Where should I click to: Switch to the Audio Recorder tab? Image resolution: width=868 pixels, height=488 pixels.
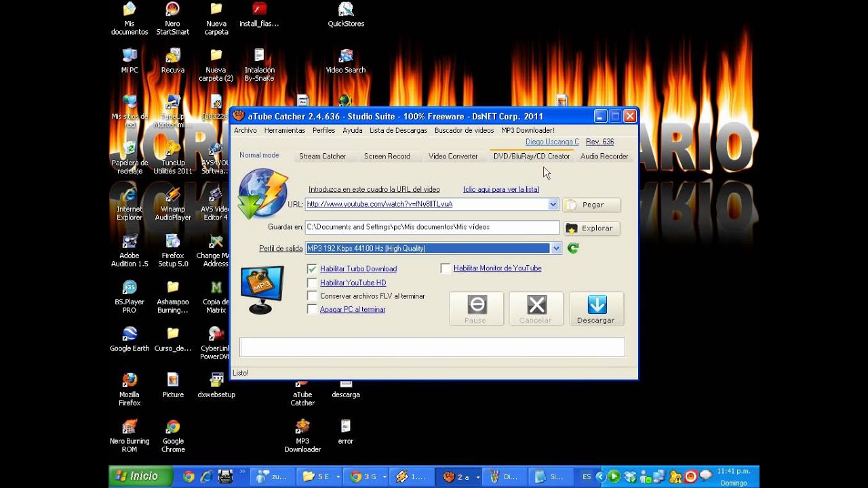604,157
